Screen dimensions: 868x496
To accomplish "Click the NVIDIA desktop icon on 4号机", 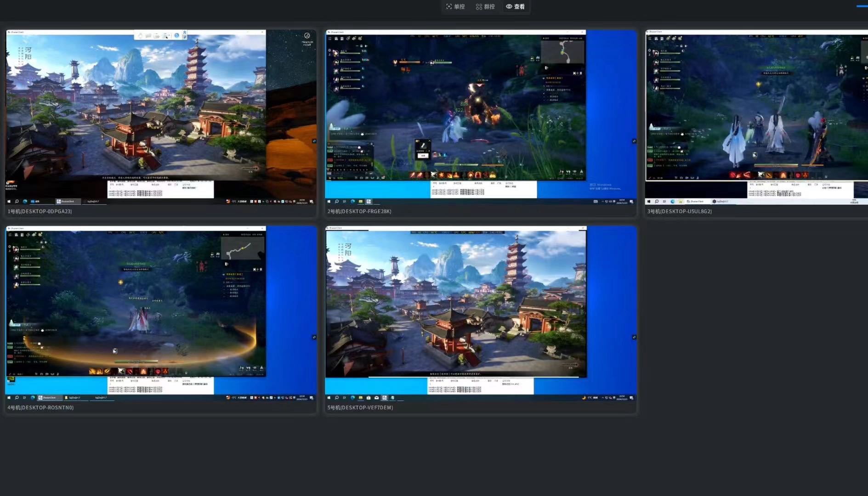I will pyautogui.click(x=11, y=380).
